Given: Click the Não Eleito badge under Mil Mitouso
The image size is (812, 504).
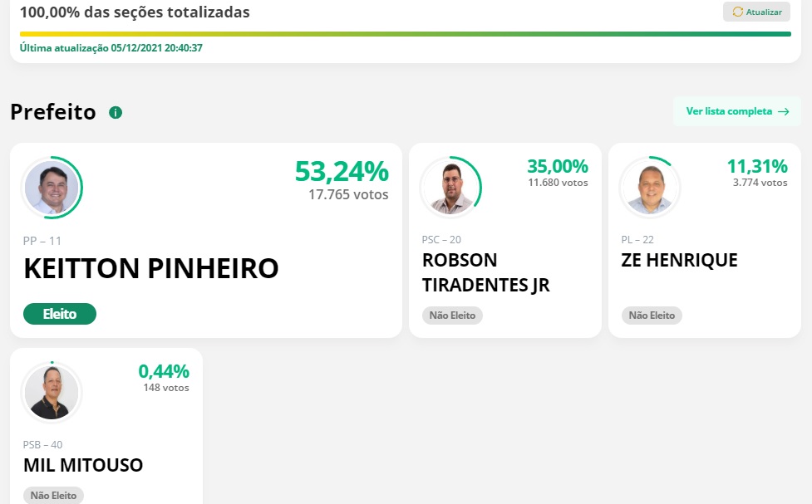Looking at the screenshot, I should pos(52,495).
